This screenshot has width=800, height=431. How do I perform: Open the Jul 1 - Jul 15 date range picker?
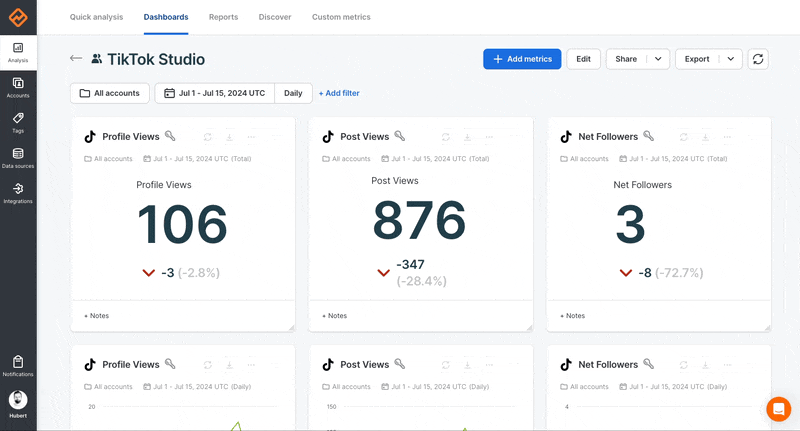(x=215, y=93)
